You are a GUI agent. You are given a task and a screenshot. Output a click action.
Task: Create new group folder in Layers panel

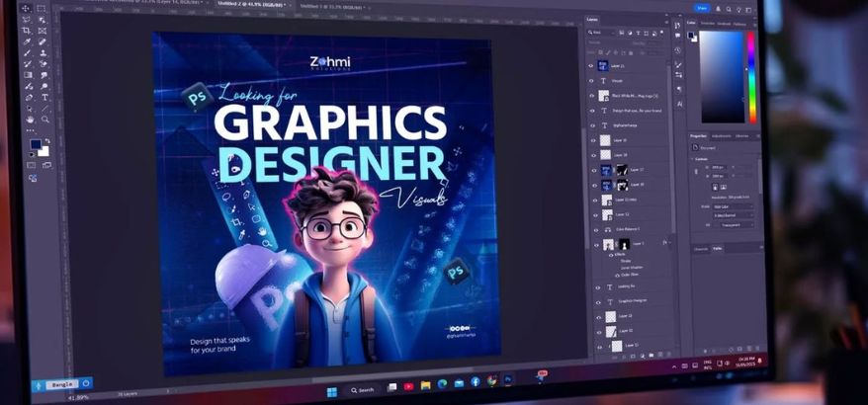click(651, 355)
